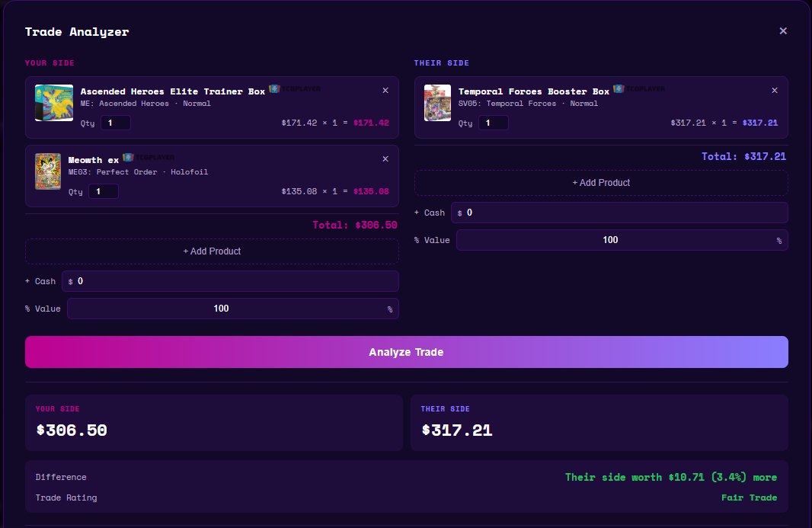Remove Temporal Forces Booster Box item
Screen dimensions: 812x528
click(774, 90)
